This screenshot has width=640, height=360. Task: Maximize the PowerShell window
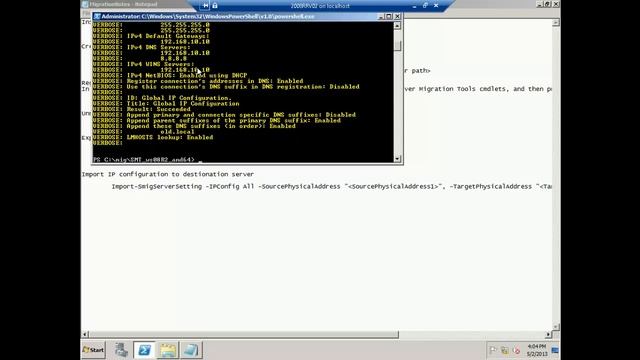389,16
